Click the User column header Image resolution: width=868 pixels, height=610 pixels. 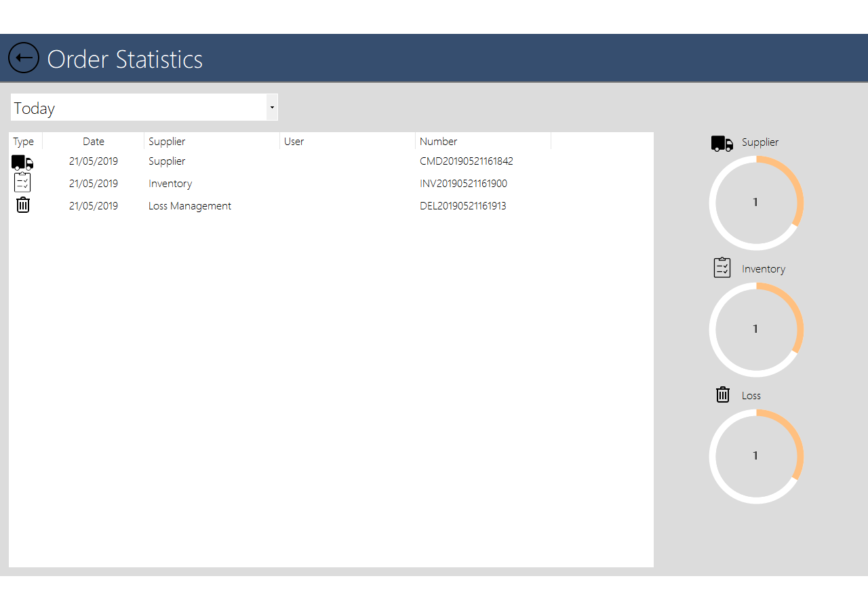pos(294,142)
